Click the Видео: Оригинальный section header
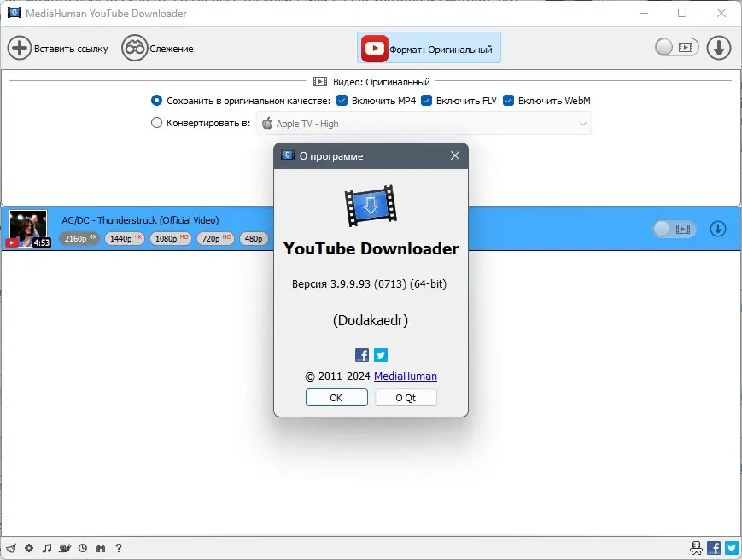 pos(371,82)
